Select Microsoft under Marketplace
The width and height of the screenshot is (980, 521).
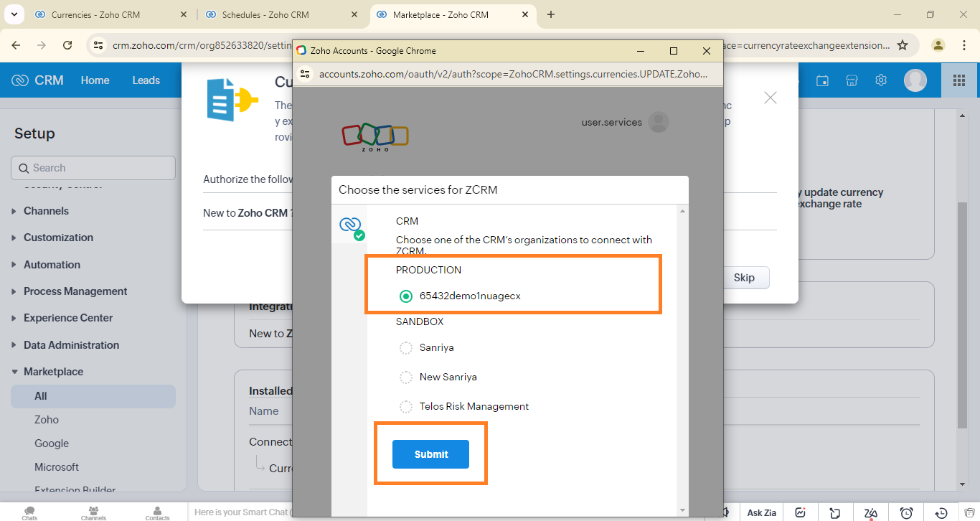[x=57, y=467]
